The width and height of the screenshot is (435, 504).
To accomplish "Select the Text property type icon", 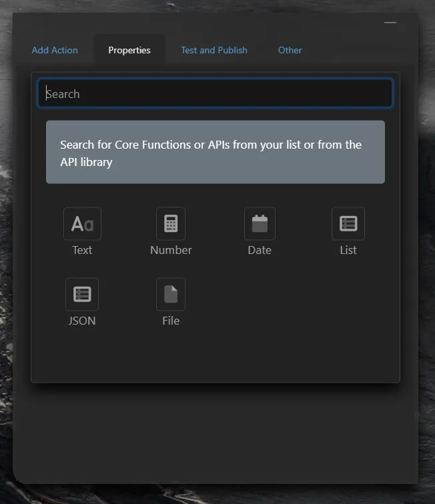I will (82, 224).
